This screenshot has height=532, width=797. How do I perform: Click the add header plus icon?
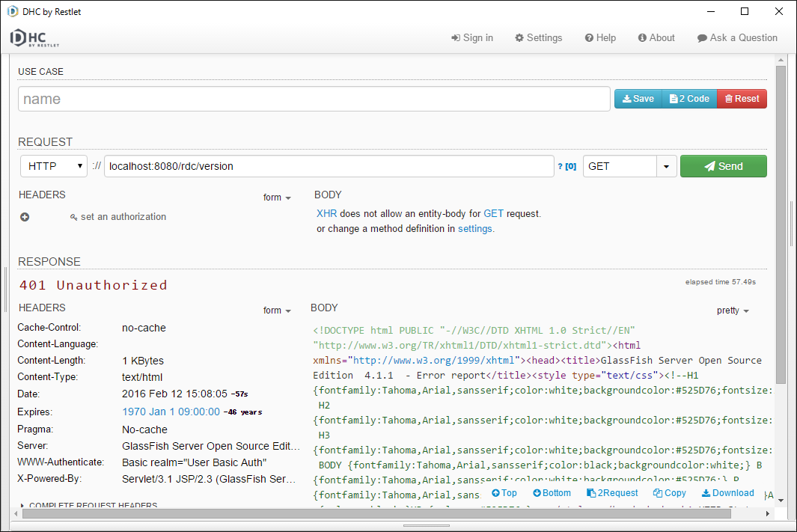point(25,217)
